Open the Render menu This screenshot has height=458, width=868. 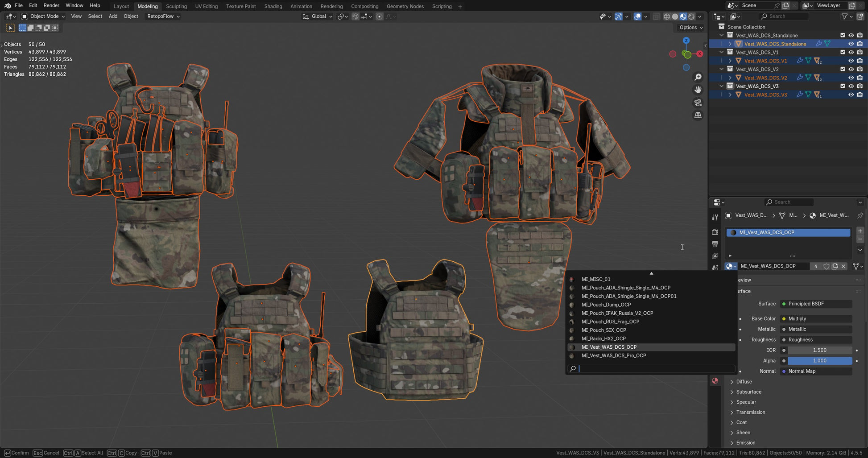[51, 5]
